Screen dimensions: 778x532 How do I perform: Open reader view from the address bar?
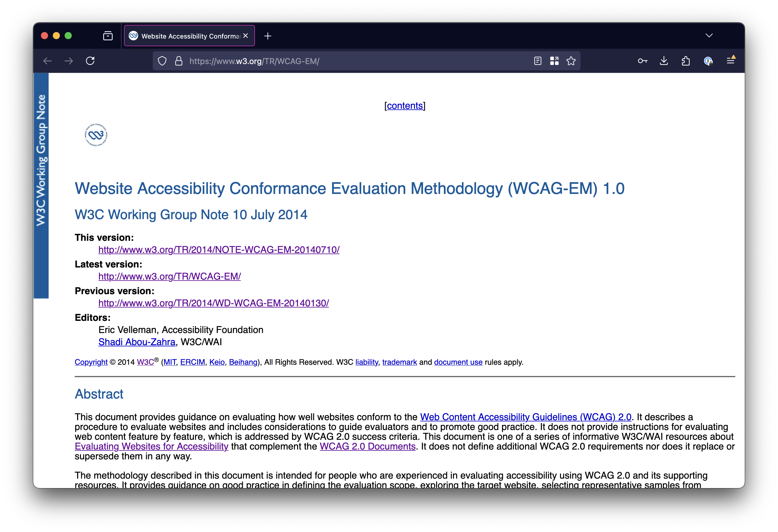click(538, 60)
